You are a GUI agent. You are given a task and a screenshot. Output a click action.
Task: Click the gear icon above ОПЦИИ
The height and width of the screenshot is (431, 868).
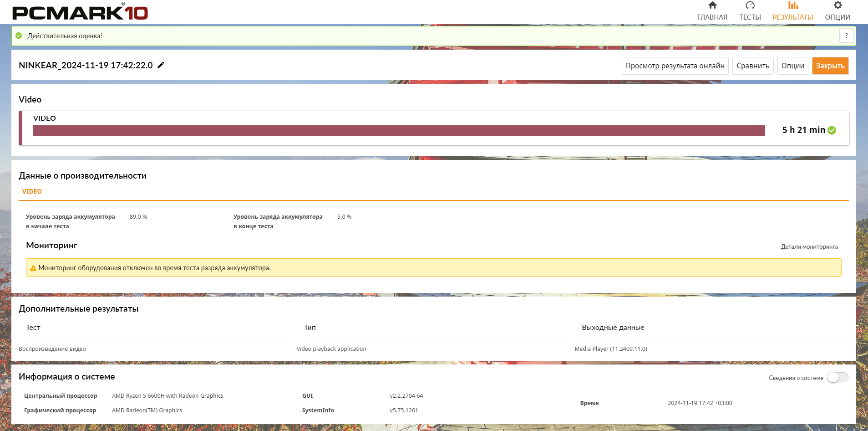click(838, 5)
